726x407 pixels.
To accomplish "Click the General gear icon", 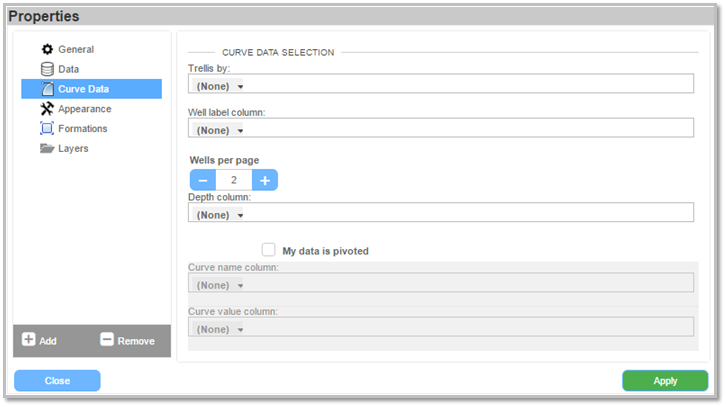I will pyautogui.click(x=47, y=49).
